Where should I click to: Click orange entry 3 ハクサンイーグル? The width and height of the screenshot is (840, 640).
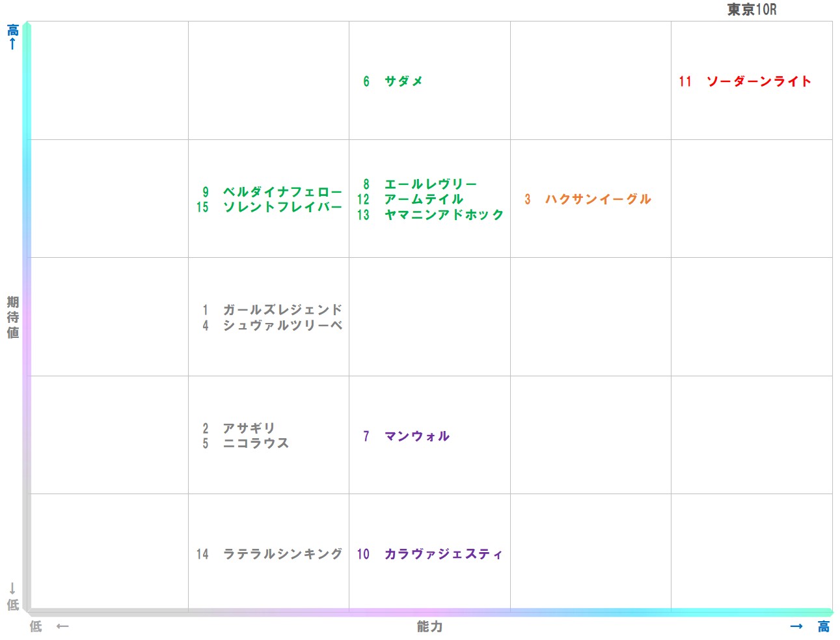pos(588,199)
